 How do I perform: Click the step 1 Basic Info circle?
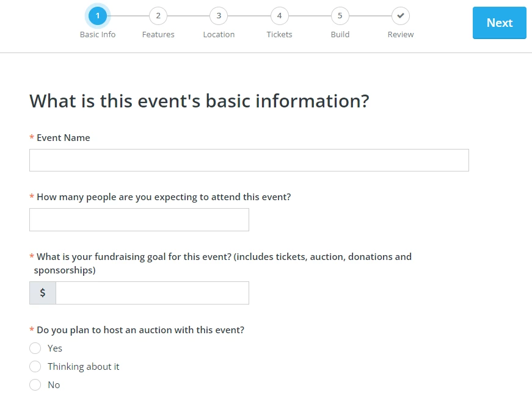[97, 16]
